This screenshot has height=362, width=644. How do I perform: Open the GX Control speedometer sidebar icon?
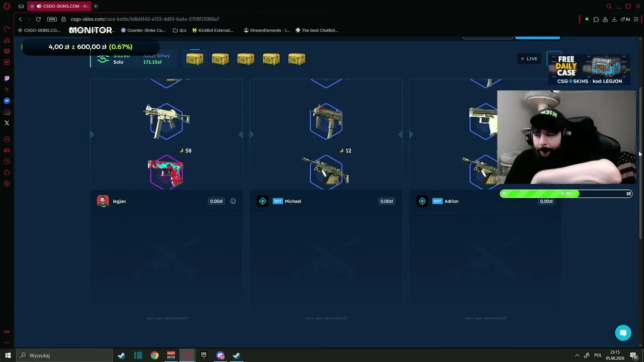coord(7,29)
